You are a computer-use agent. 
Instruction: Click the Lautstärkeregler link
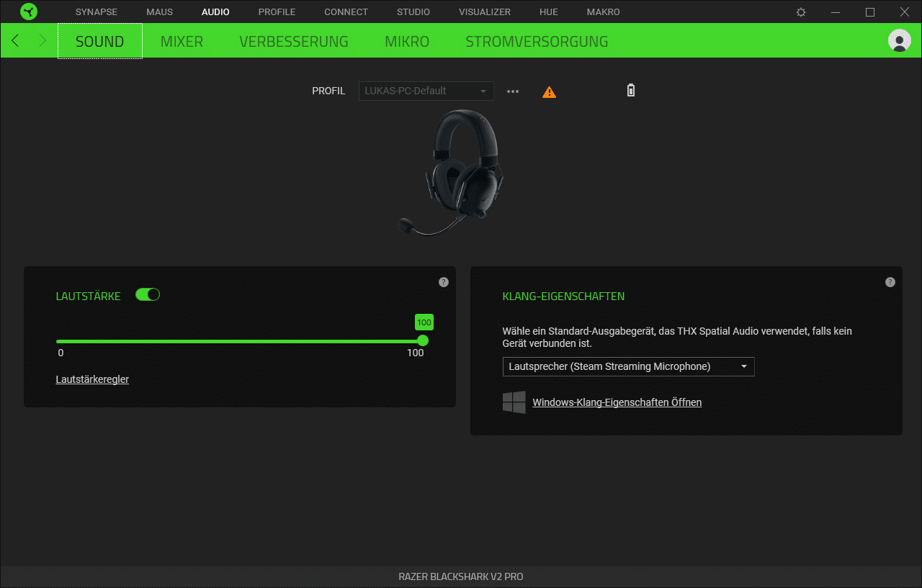pyautogui.click(x=92, y=379)
